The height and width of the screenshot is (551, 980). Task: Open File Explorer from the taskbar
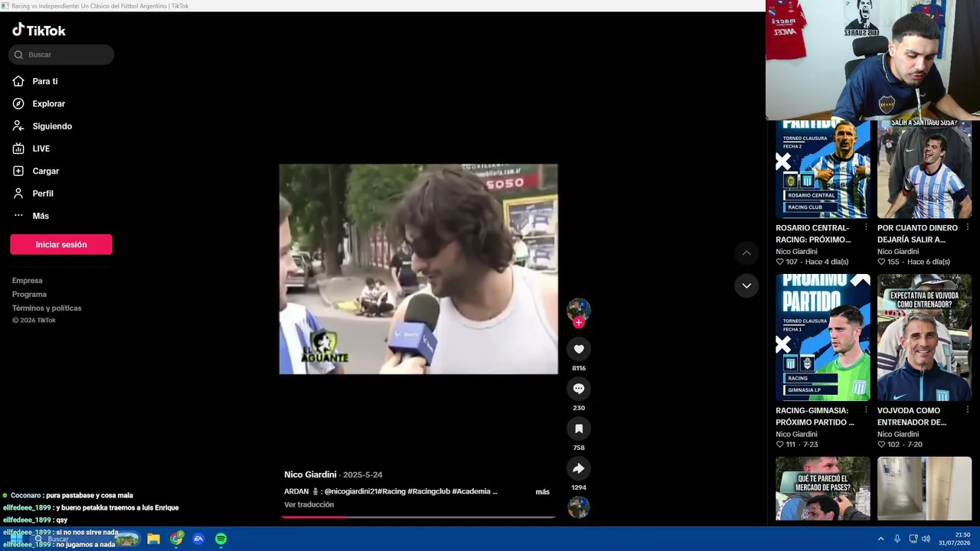(154, 539)
